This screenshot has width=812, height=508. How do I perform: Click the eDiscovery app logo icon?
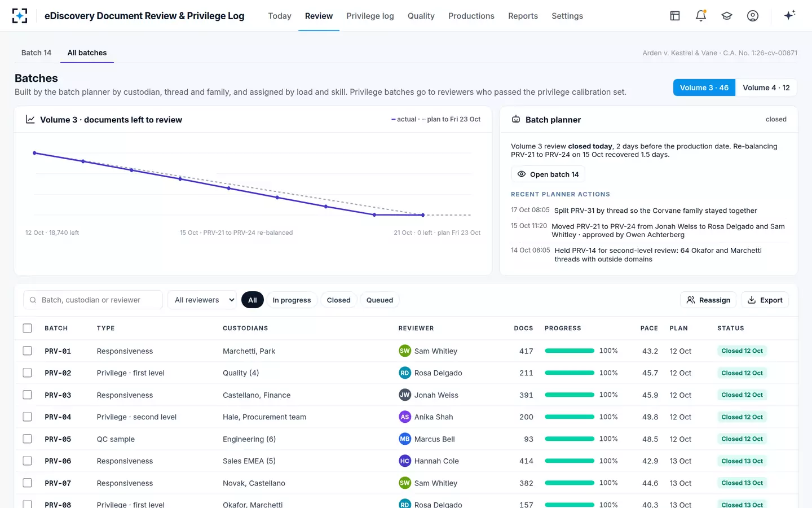(20, 16)
